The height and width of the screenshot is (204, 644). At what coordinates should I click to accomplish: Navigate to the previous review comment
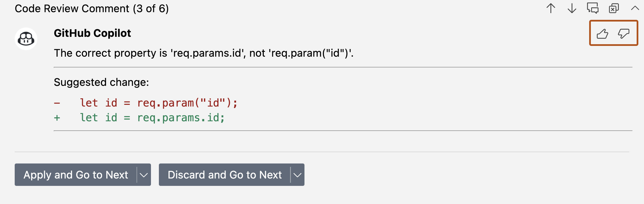(x=551, y=8)
